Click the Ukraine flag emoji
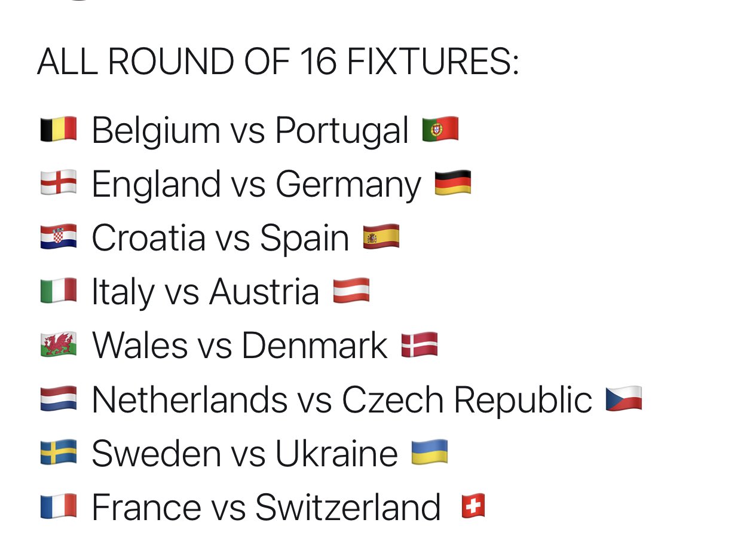Viewport: 756px width, 547px height. (430, 453)
